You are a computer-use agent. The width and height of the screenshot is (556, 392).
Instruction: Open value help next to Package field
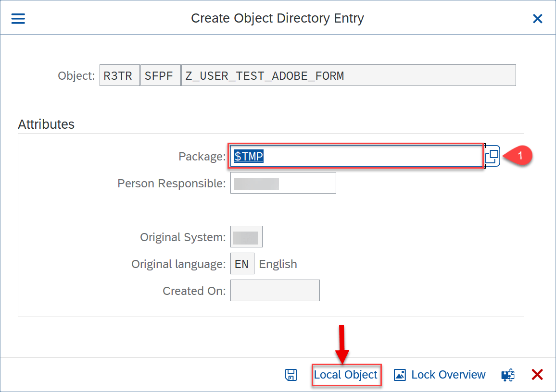click(x=492, y=156)
